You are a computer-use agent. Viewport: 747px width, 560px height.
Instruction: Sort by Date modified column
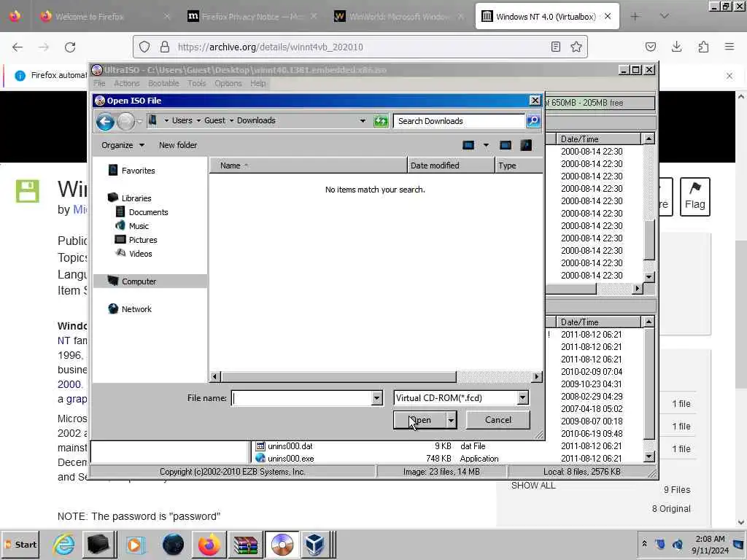pos(451,166)
